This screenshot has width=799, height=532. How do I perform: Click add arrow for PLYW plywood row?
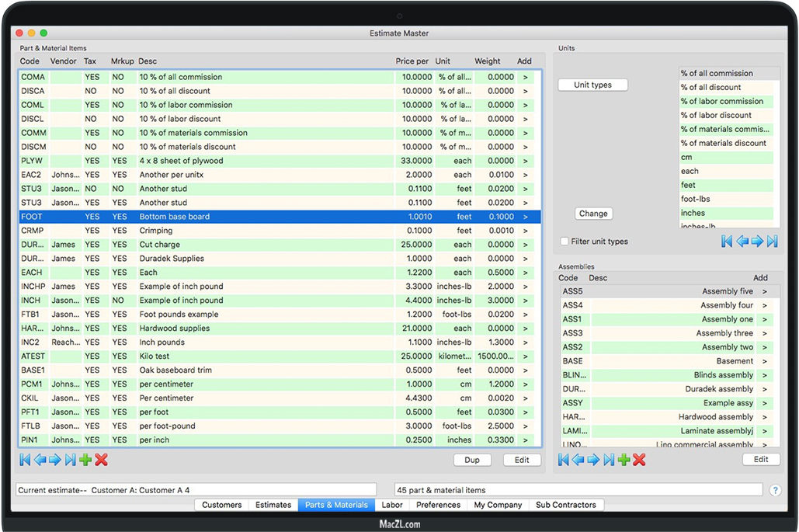525,161
